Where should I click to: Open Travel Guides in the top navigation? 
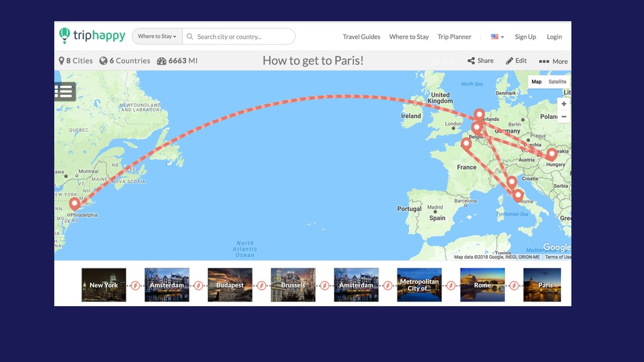pyautogui.click(x=362, y=36)
